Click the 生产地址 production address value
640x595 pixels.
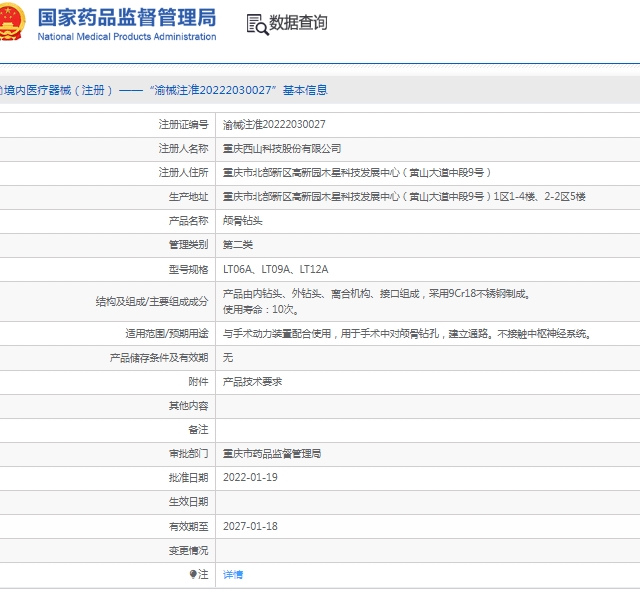[404, 197]
